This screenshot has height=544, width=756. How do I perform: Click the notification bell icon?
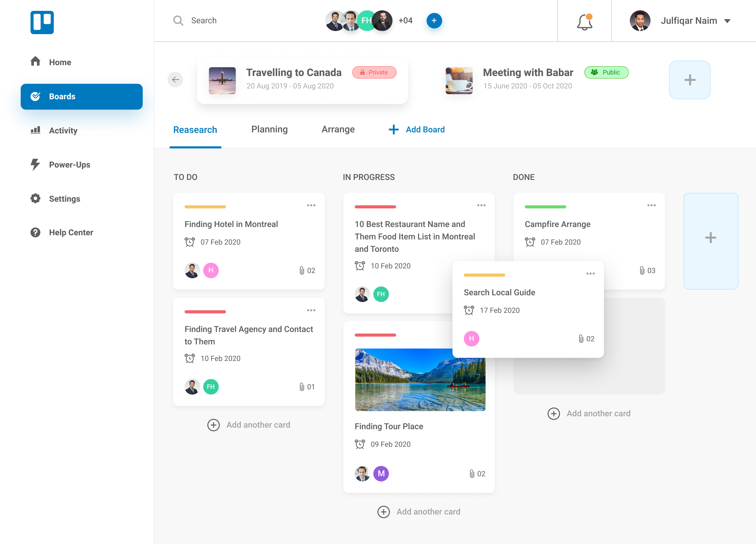pos(584,22)
